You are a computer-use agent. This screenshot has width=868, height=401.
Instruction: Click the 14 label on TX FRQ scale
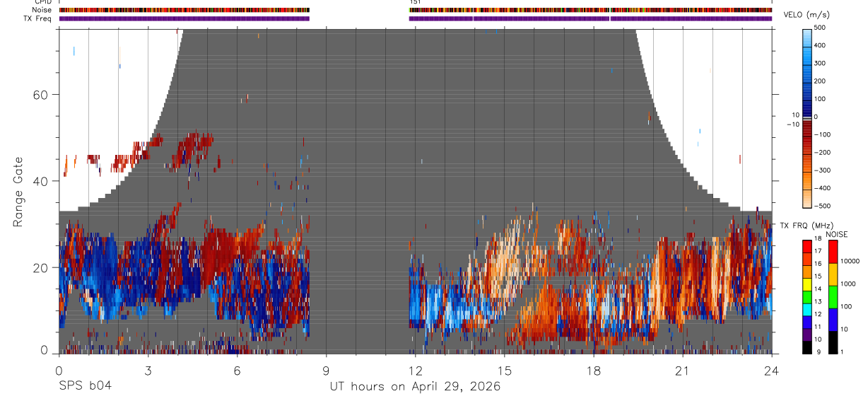[819, 289]
